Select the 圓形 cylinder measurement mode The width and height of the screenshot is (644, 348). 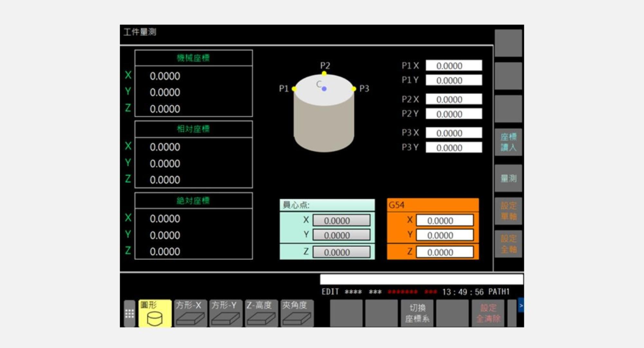tap(155, 313)
